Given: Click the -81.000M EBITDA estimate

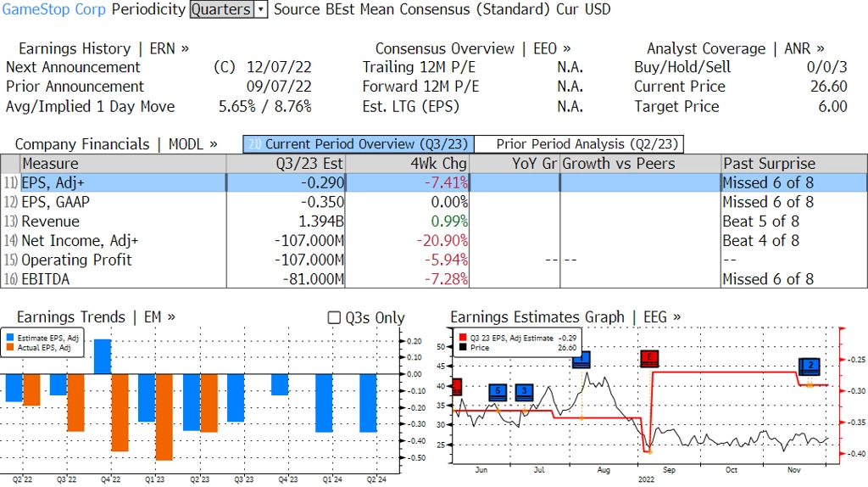Looking at the screenshot, I should (x=314, y=279).
